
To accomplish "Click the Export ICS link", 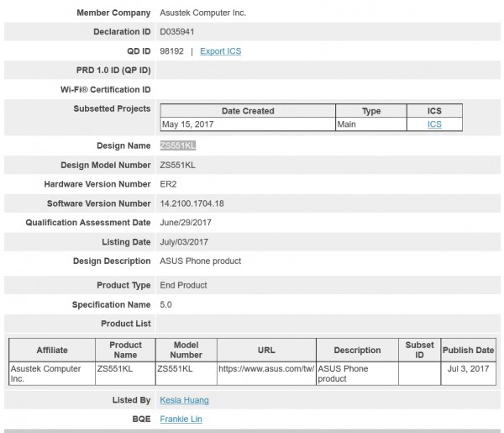I will click(x=220, y=51).
